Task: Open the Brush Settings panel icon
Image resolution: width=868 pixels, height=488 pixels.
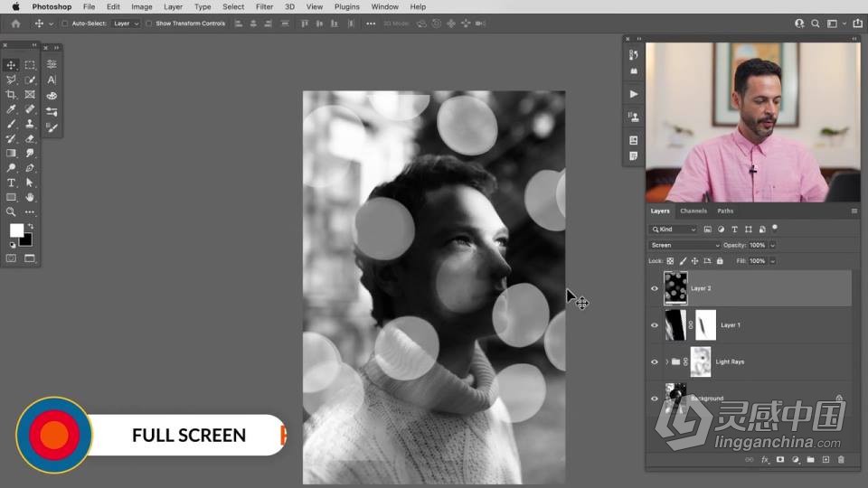Action: pos(52,127)
